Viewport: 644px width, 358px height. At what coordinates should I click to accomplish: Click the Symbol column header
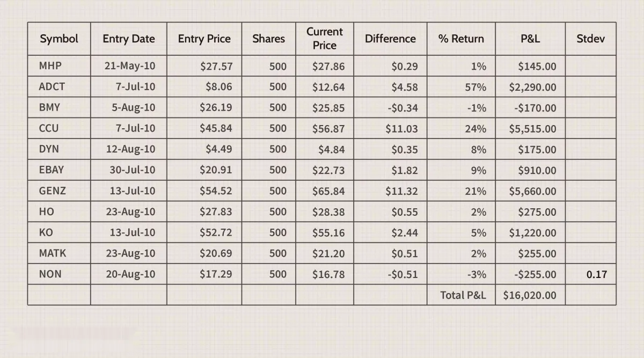[x=59, y=39]
